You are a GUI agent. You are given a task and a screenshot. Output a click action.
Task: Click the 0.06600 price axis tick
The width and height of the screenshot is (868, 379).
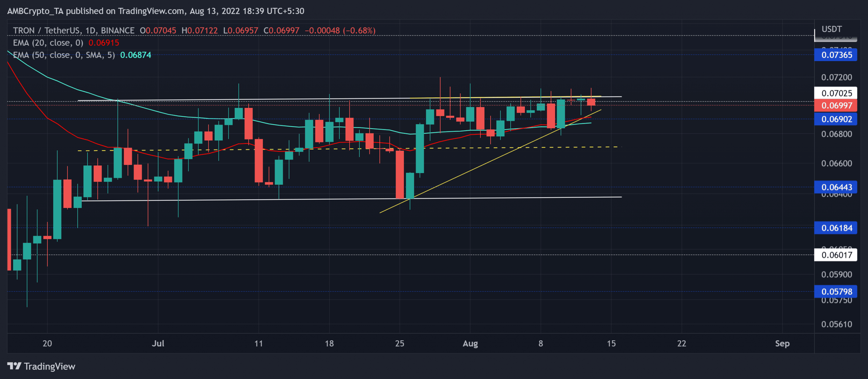point(836,164)
